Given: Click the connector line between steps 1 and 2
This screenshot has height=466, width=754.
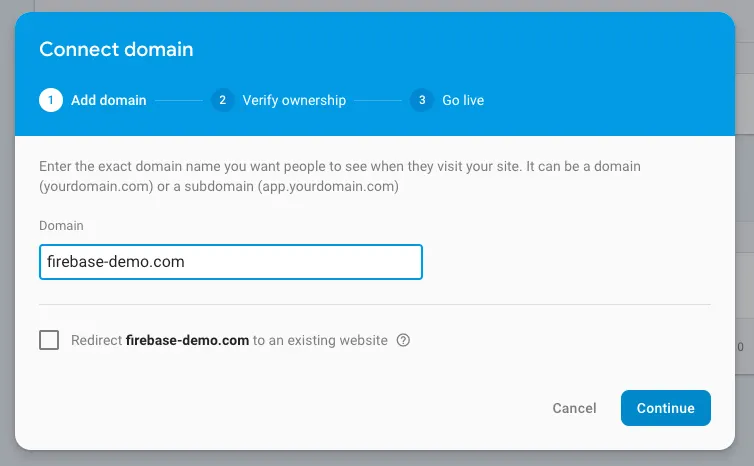Looking at the screenshot, I should tap(179, 101).
